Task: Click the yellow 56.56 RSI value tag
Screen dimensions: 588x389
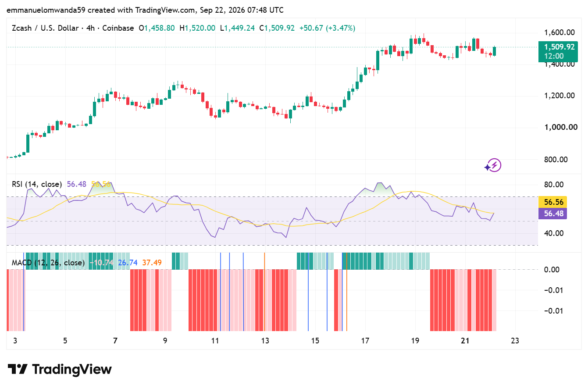Action: click(552, 202)
